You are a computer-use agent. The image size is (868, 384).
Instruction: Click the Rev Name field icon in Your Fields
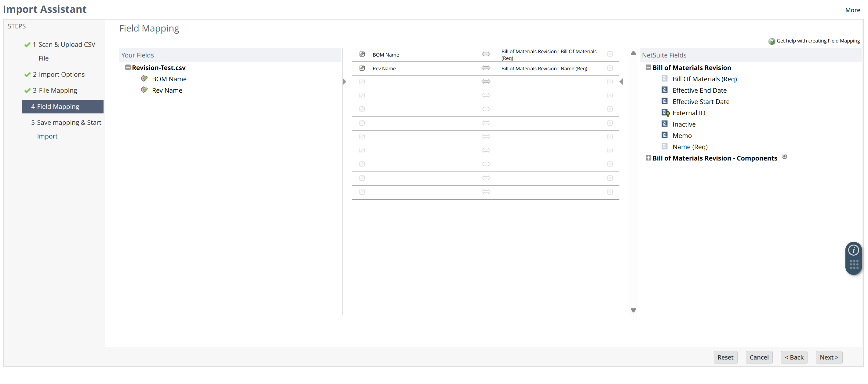pyautogui.click(x=144, y=90)
